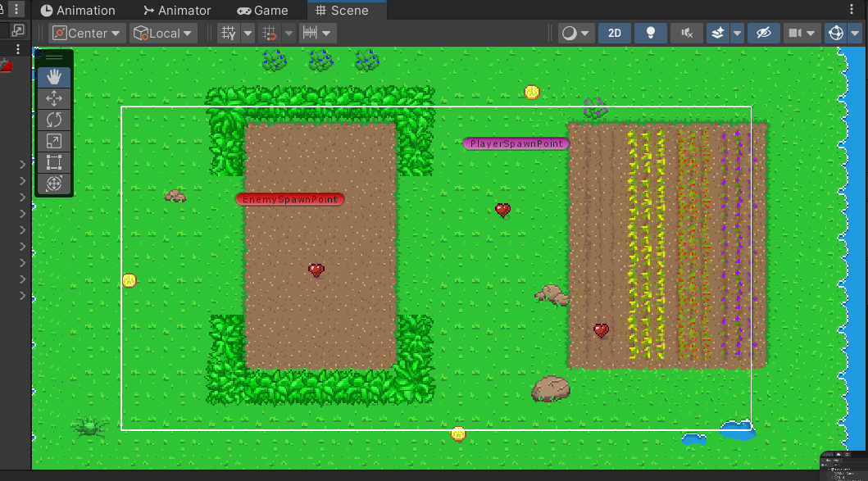Image resolution: width=868 pixels, height=481 pixels.
Task: Switch to the Game tab
Action: tap(263, 11)
